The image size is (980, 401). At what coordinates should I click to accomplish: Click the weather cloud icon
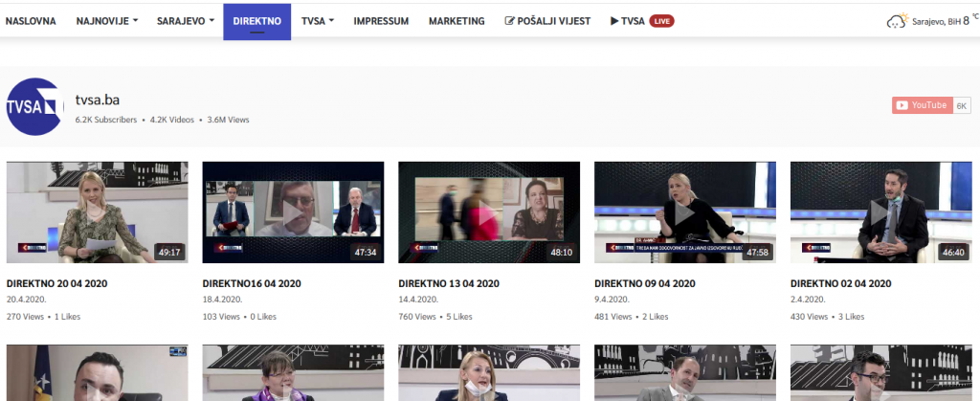[x=896, y=21]
